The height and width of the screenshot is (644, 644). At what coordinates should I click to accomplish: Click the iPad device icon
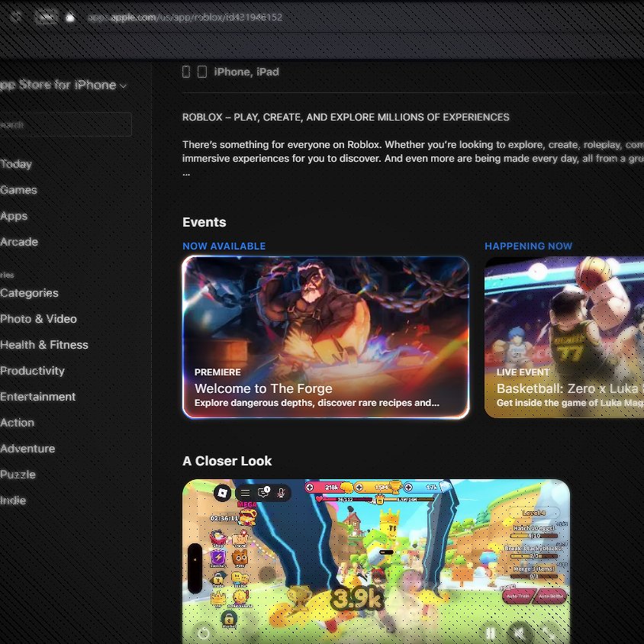(202, 72)
